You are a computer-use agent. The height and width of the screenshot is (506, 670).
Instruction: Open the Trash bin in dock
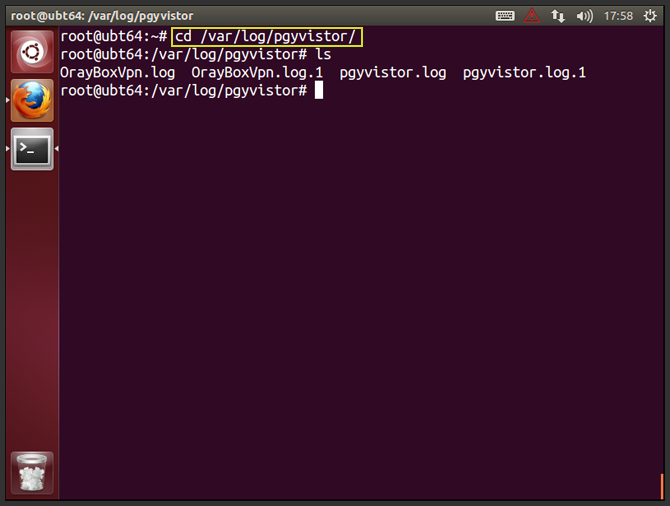tap(32, 473)
